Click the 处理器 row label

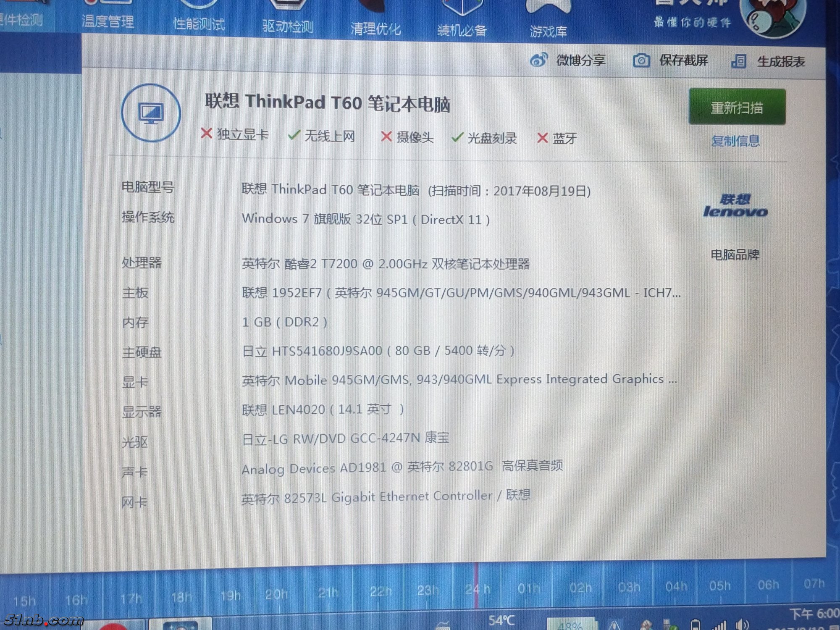coord(142,262)
